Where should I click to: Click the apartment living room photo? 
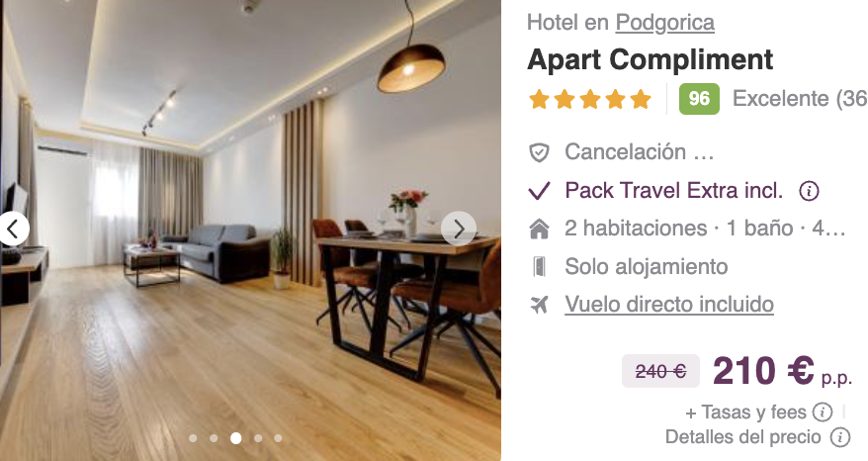(x=250, y=230)
